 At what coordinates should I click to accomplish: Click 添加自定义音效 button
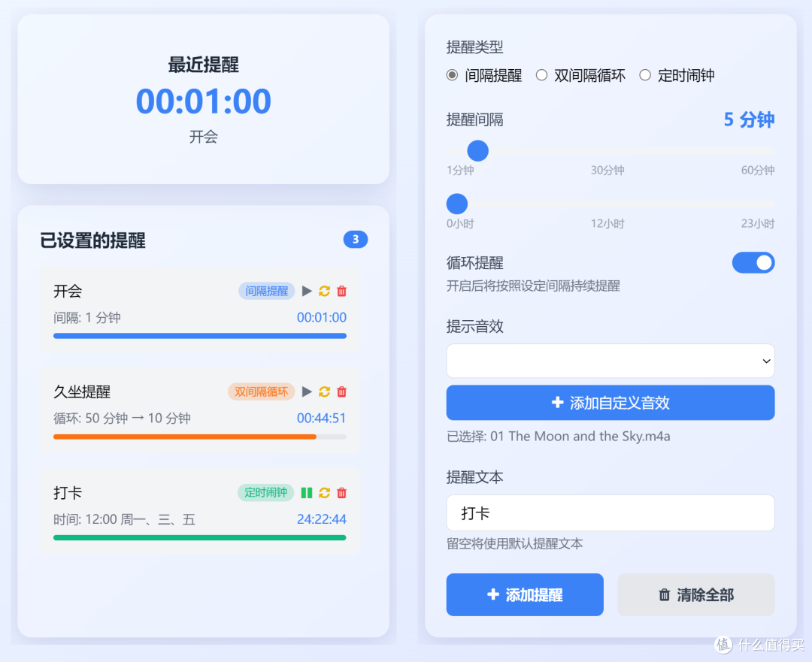tap(611, 403)
